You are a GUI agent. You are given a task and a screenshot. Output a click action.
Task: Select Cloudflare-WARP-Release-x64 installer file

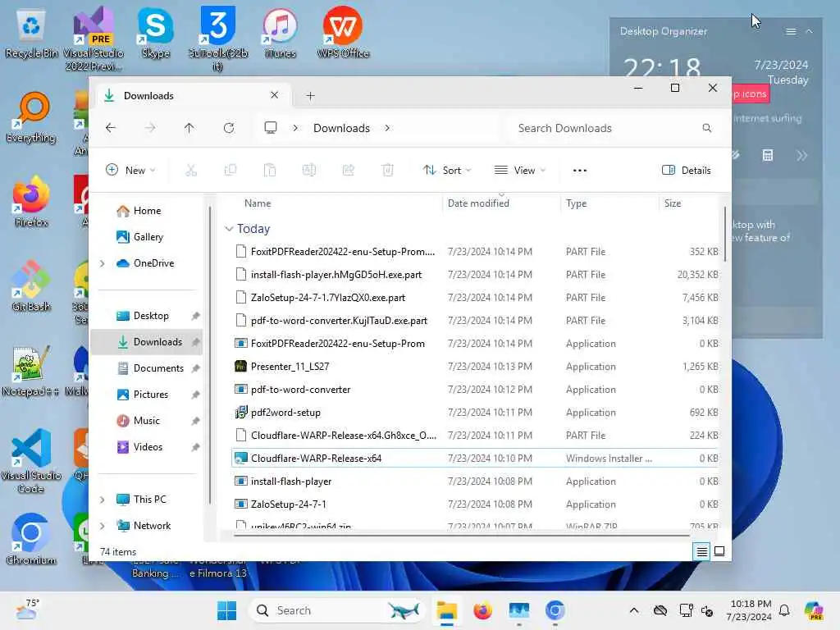click(475, 459)
